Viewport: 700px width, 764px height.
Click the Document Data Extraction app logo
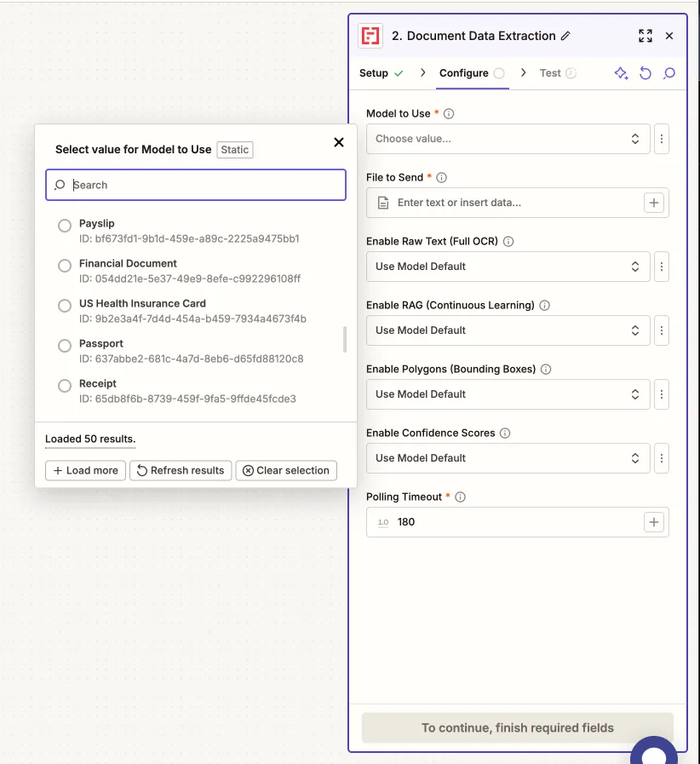[x=371, y=36]
